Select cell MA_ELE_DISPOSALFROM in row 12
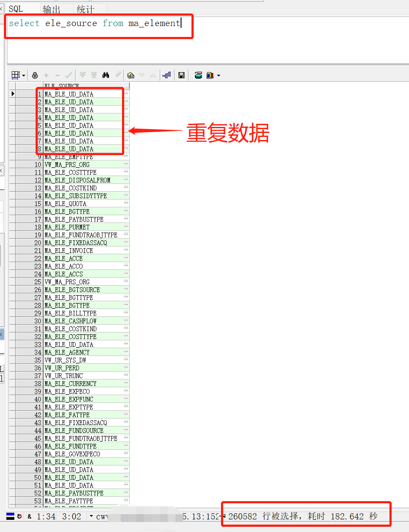The image size is (409, 532). [x=83, y=180]
